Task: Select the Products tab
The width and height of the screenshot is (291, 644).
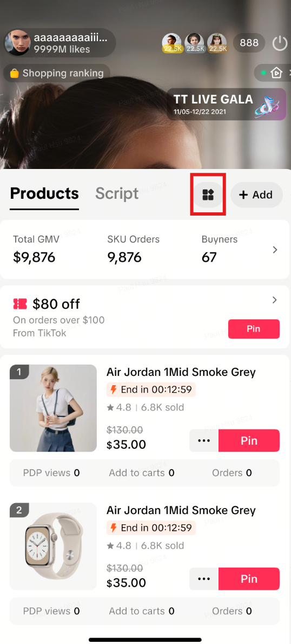Action: (x=44, y=193)
